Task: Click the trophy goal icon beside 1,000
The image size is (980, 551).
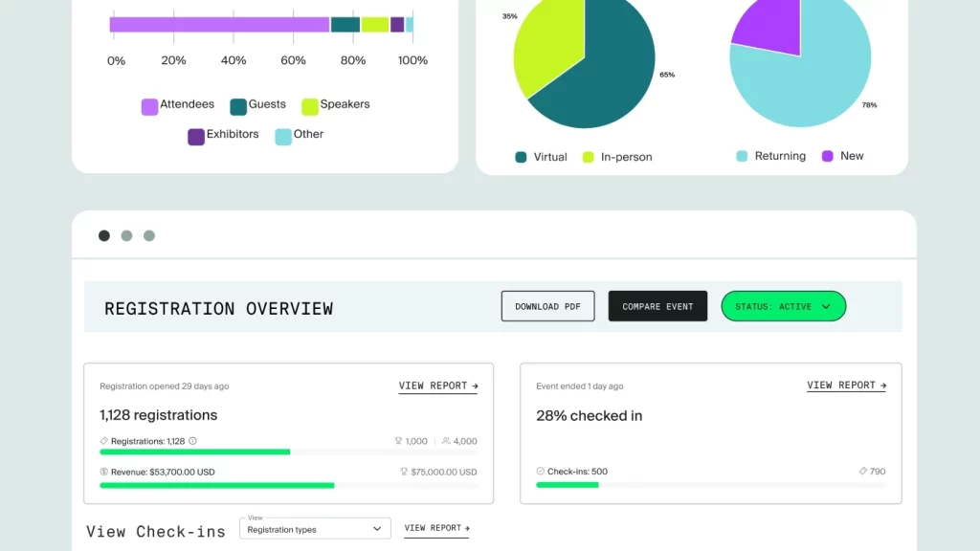Action: coord(399,441)
